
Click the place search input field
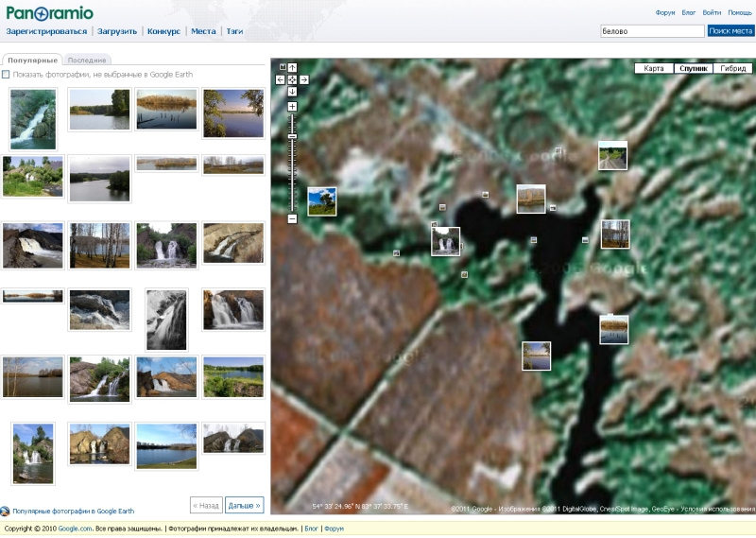652,31
